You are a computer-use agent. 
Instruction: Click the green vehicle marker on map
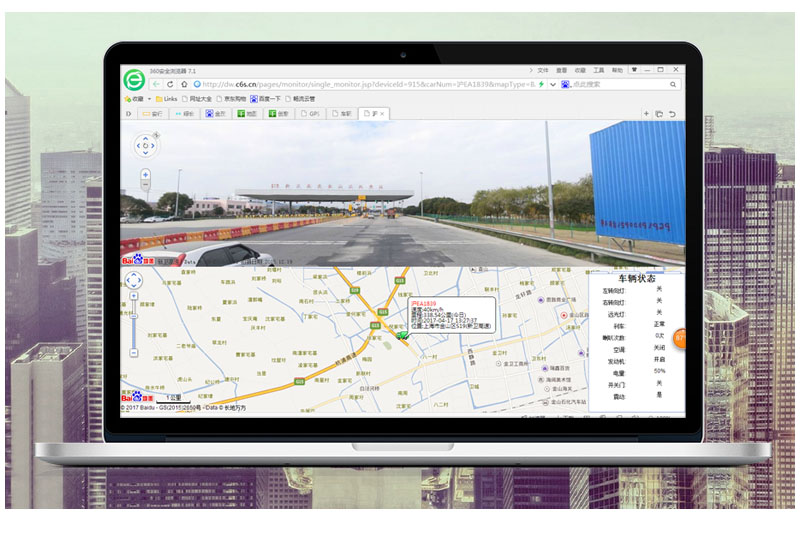404,335
